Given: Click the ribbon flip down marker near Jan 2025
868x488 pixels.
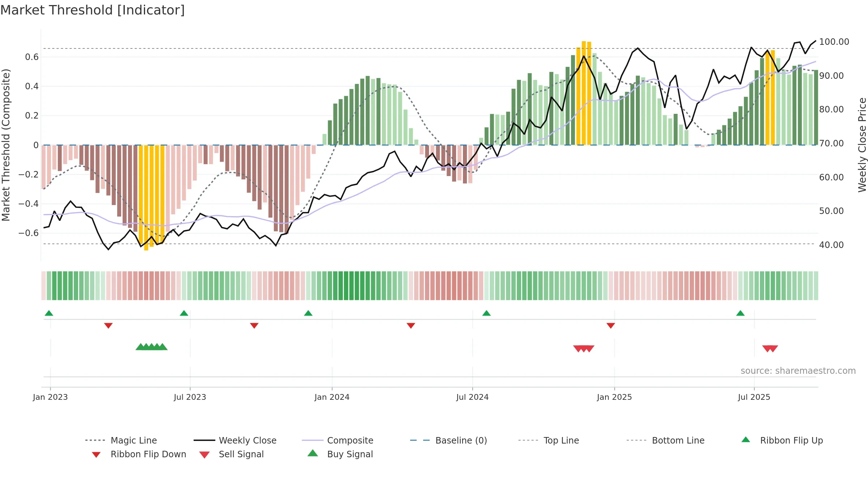Looking at the screenshot, I should [x=611, y=326].
